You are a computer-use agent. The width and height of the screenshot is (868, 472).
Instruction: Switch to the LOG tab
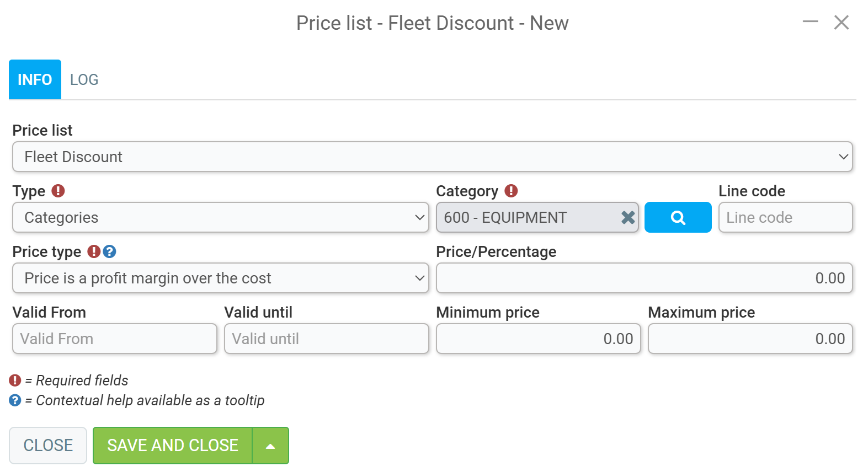pos(83,79)
